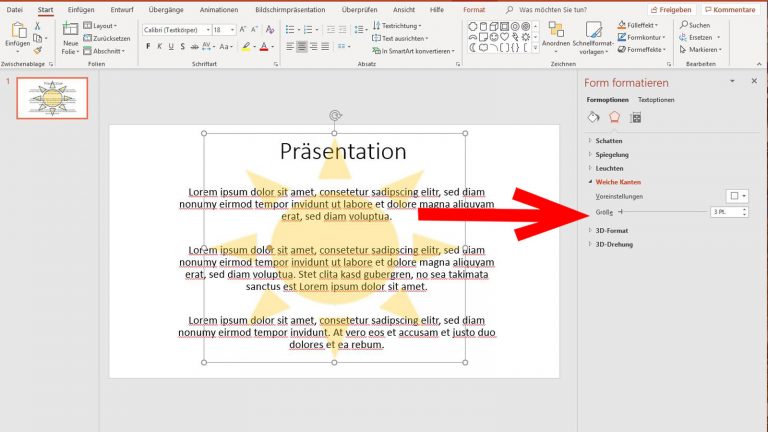Image resolution: width=768 pixels, height=432 pixels.
Task: Open the Formeffekte menu
Action: coord(642,49)
